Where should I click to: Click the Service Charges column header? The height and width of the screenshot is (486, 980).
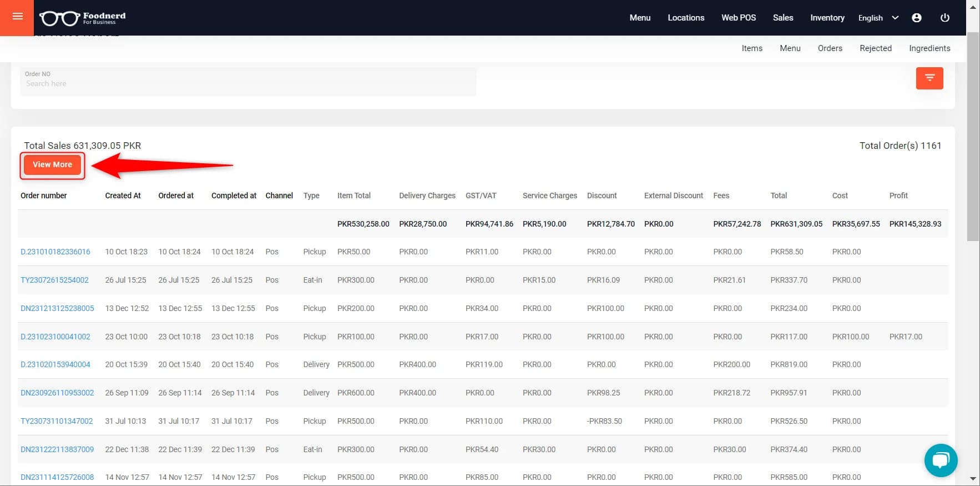point(550,196)
